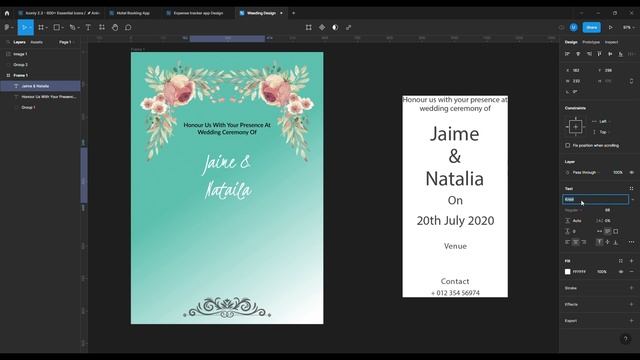640x360 pixels.
Task: Select the Text tool
Action: point(88,27)
